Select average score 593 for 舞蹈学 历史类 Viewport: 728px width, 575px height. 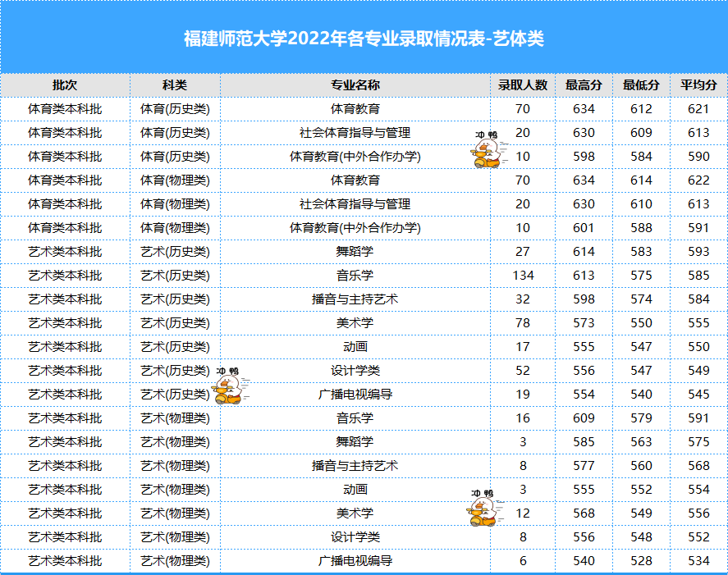click(698, 252)
